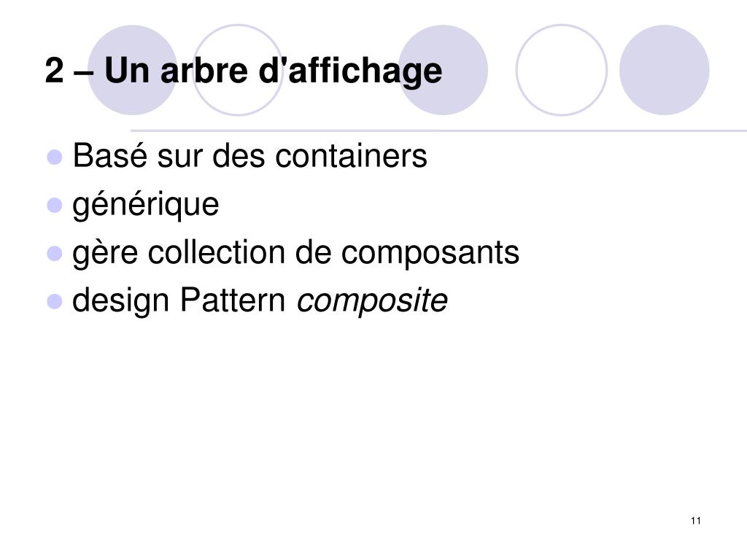Click the italic word "composite"

pos(372,300)
